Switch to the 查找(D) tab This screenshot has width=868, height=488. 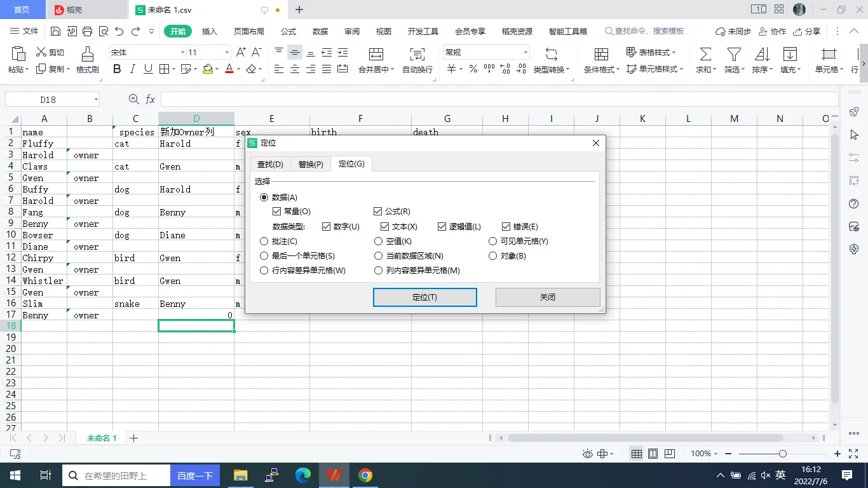coord(270,164)
